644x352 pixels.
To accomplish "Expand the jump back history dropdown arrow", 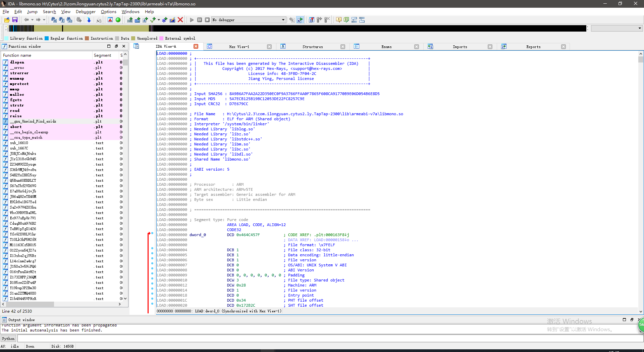I will click(x=32, y=20).
